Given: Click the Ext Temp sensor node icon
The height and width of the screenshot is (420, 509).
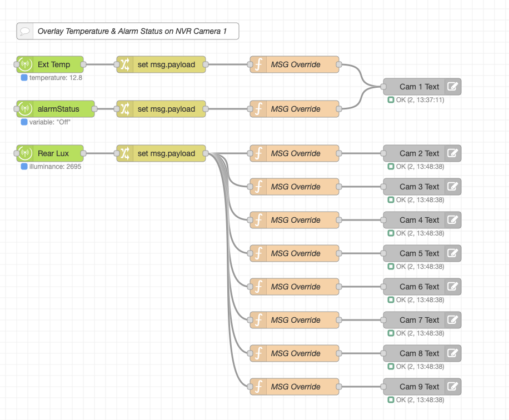Looking at the screenshot, I should click(x=26, y=64).
